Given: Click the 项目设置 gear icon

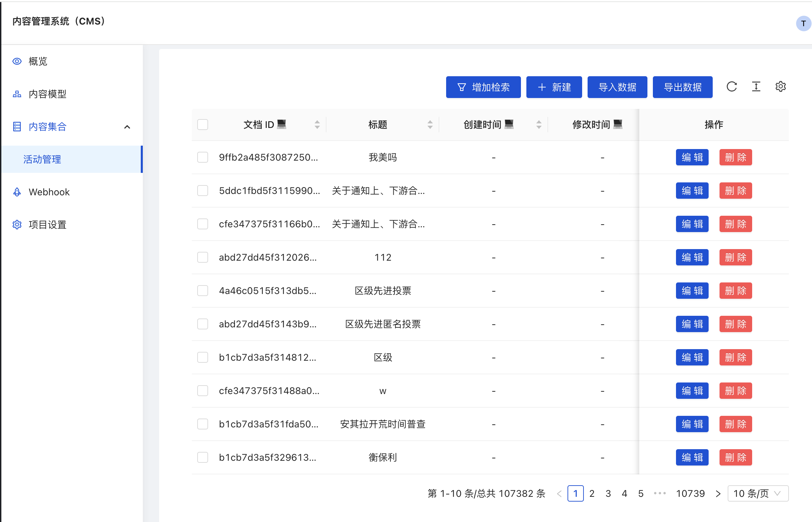Looking at the screenshot, I should click(x=17, y=225).
